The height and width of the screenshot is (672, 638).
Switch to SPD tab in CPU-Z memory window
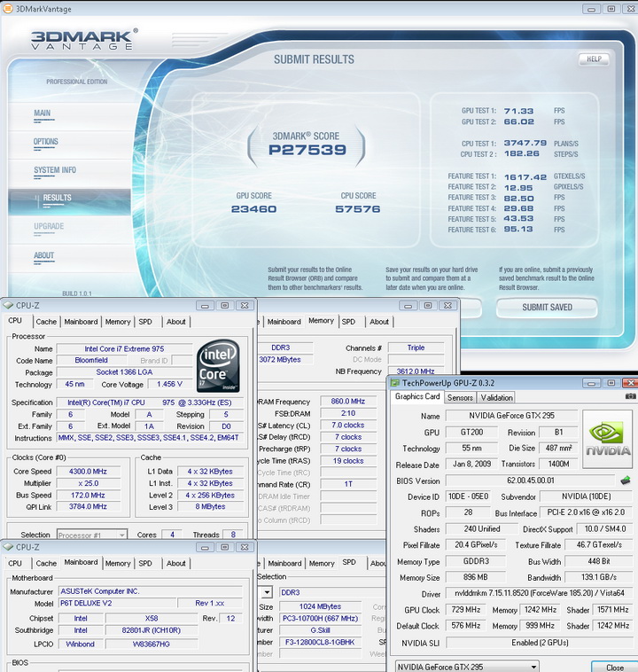pos(348,322)
